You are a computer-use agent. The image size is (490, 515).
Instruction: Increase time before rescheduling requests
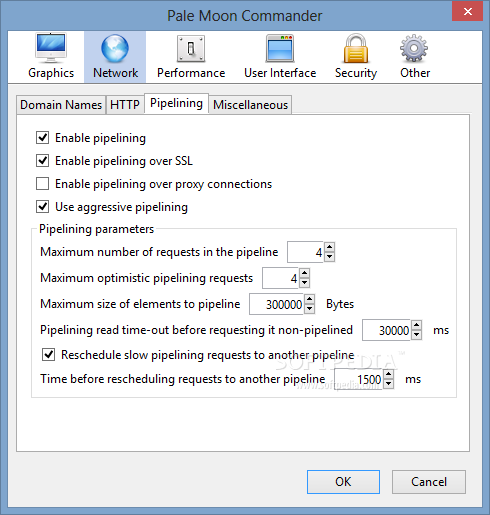click(x=389, y=374)
